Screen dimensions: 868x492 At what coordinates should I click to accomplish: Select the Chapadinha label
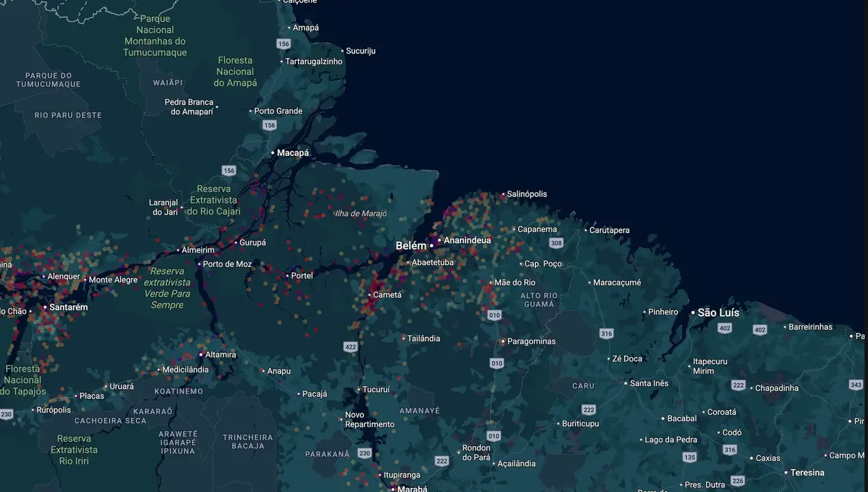(777, 388)
